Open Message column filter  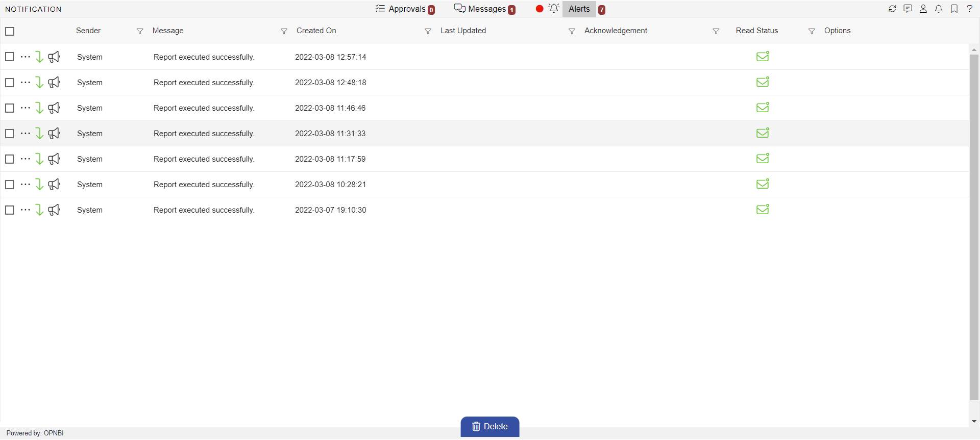point(284,32)
